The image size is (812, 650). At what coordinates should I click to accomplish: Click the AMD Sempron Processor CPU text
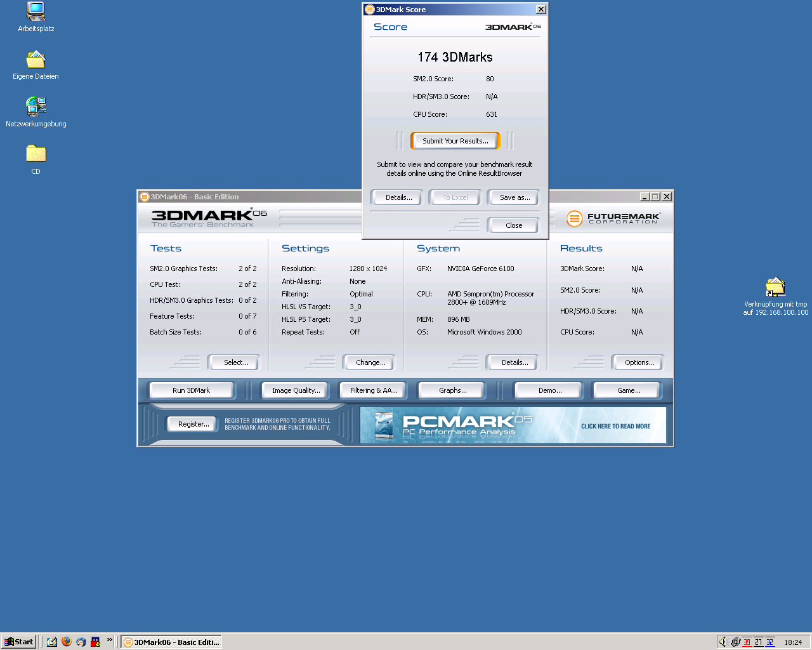click(490, 298)
